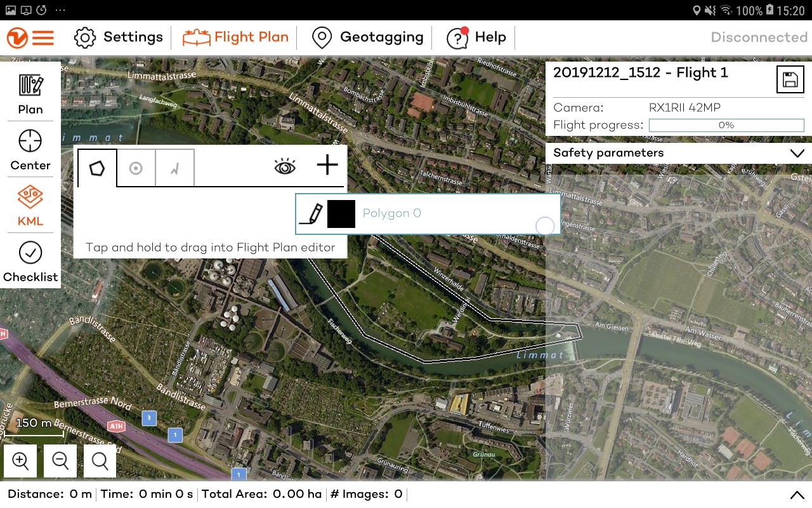
Task: Select the Polygon shape tool
Action: coord(96,166)
